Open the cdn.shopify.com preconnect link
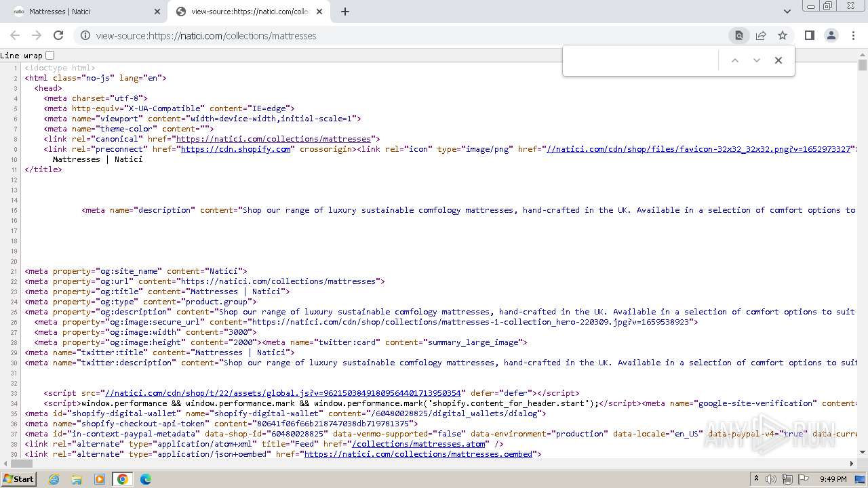Screen dimensions: 868x488 coord(235,149)
